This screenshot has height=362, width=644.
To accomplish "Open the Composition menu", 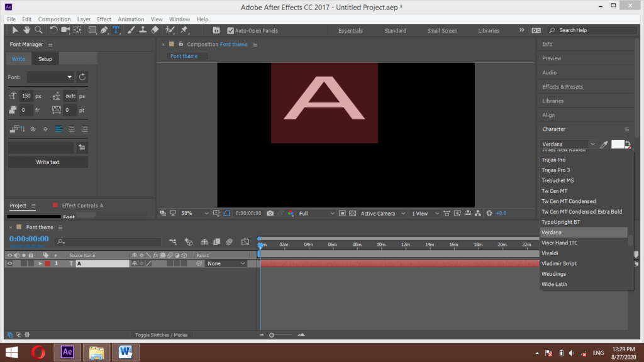I will (54, 19).
